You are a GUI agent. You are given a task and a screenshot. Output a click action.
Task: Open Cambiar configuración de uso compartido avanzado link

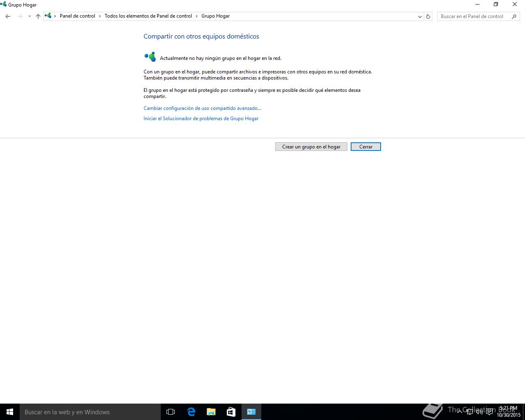click(x=202, y=108)
